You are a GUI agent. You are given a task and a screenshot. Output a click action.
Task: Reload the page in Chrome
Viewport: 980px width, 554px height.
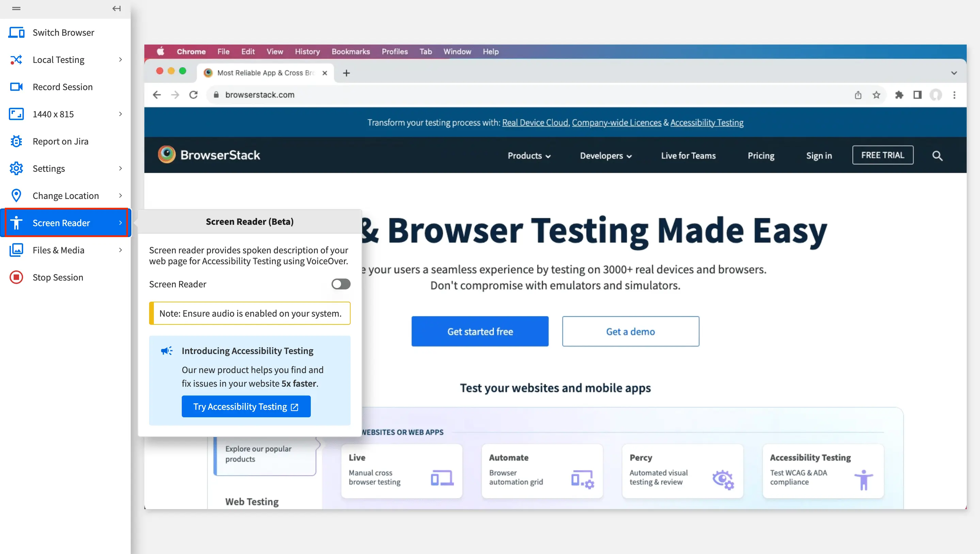pos(193,95)
